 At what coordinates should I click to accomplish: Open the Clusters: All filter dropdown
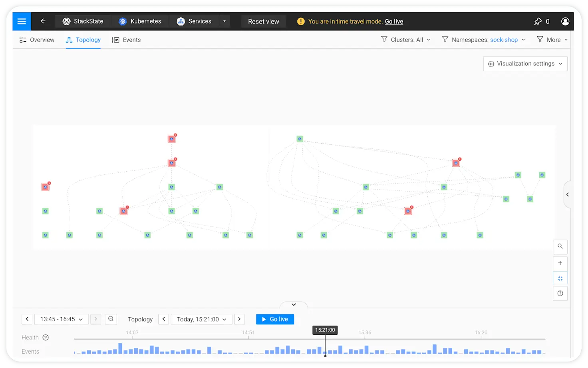[406, 40]
